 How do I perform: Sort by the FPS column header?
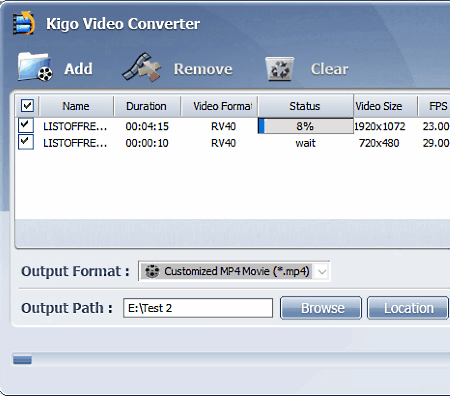(x=434, y=106)
